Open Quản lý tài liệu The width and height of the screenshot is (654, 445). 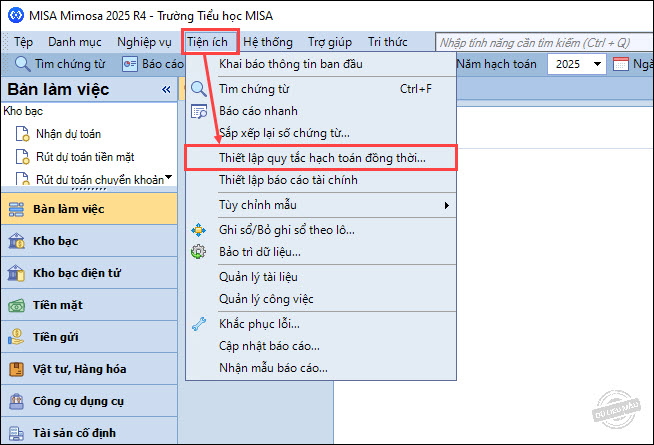(320, 277)
